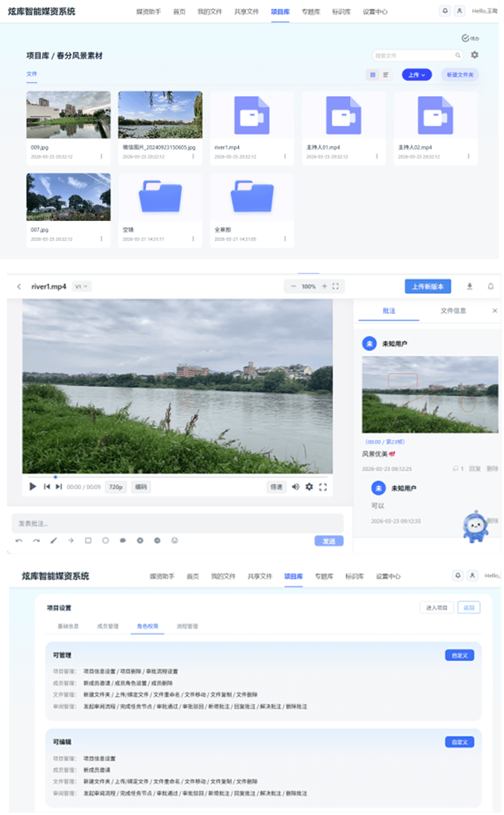Zoom out with minus beside 100%
Viewport: 504px width, 815px height.
pos(293,286)
